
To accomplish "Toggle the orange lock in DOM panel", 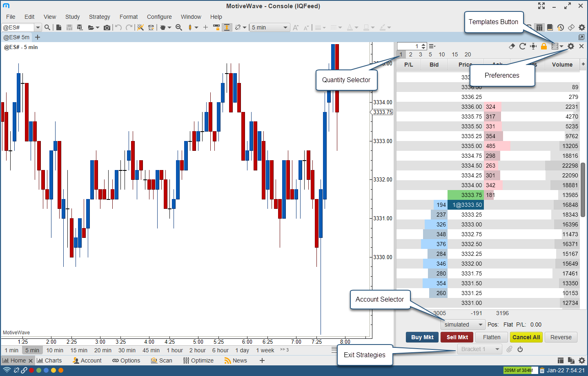I will tap(544, 46).
